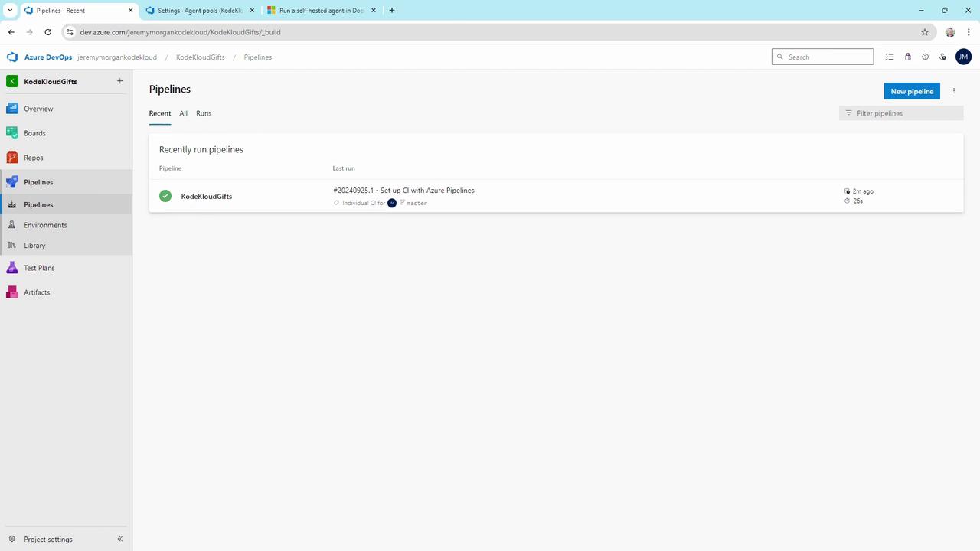The width and height of the screenshot is (980, 551).
Task: Collapse the sidebar with double chevron
Action: click(120, 540)
